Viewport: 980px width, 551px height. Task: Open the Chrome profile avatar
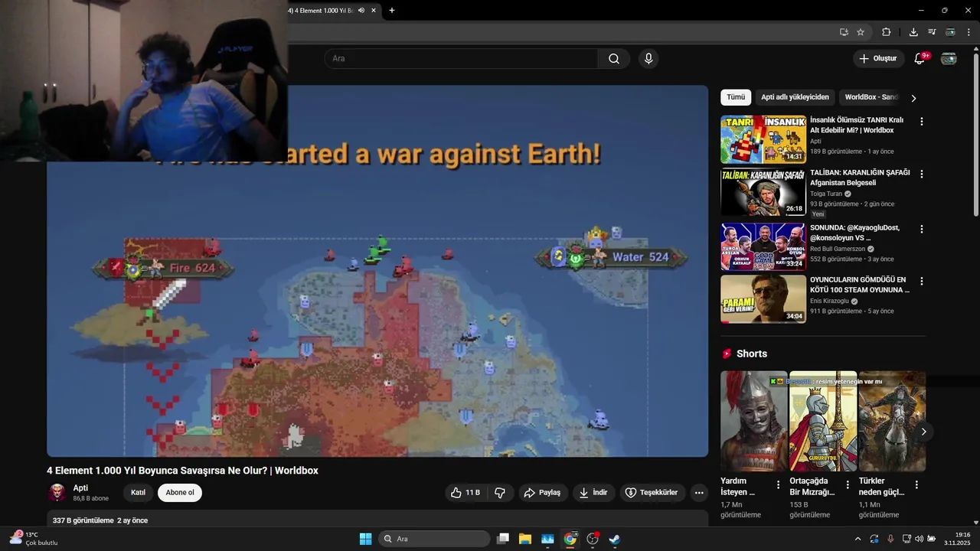950,32
